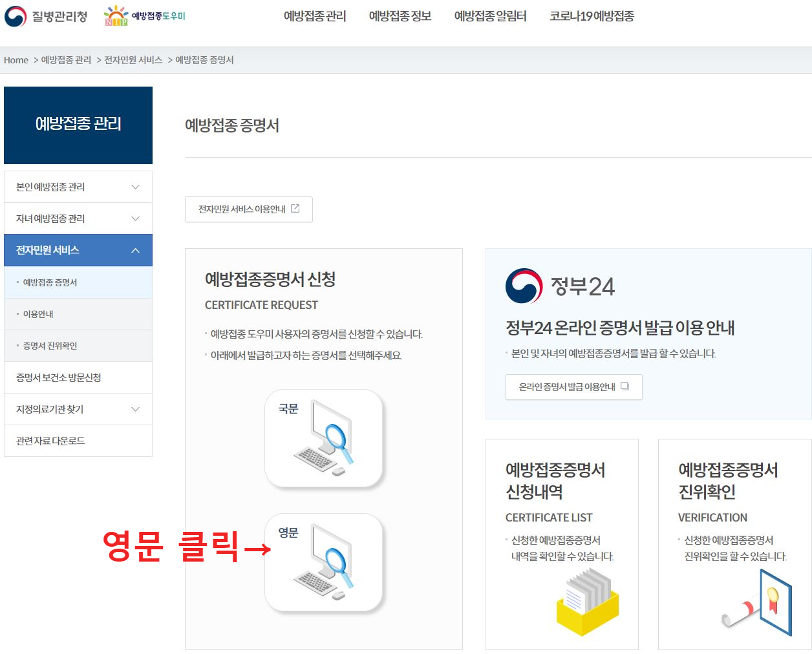Image resolution: width=812 pixels, height=654 pixels.
Task: Click the 전자민원 서비스 이용안내 button
Action: tap(249, 209)
